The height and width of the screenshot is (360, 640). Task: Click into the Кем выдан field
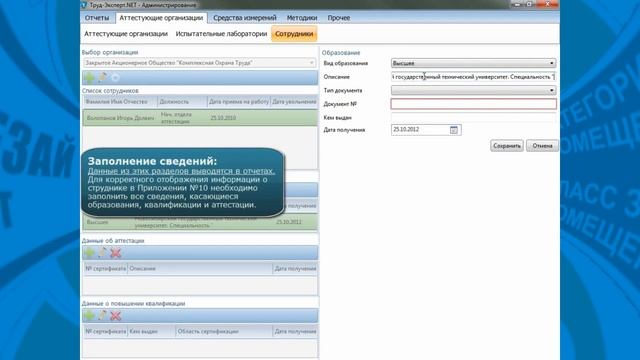point(473,118)
